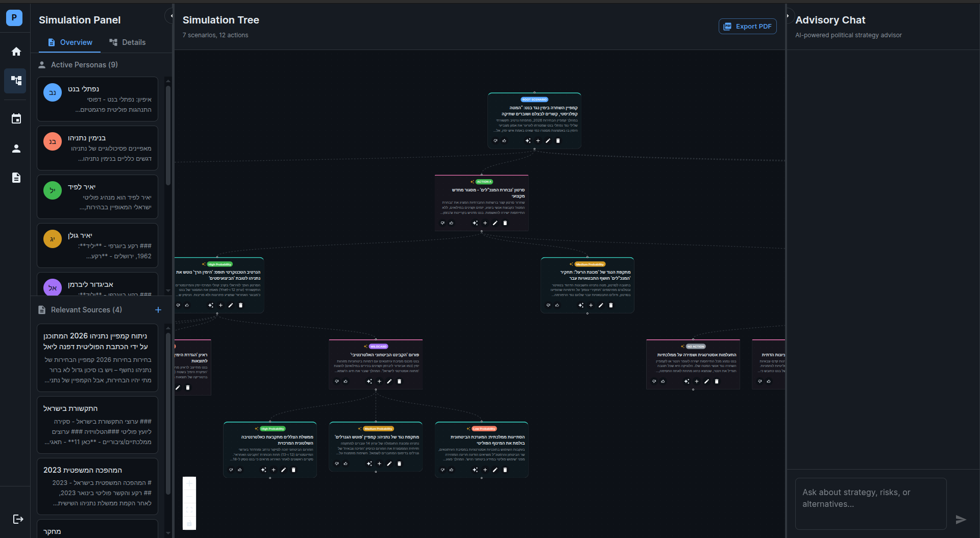Add a child node to the root scenario
The height and width of the screenshot is (538, 980).
(x=538, y=141)
